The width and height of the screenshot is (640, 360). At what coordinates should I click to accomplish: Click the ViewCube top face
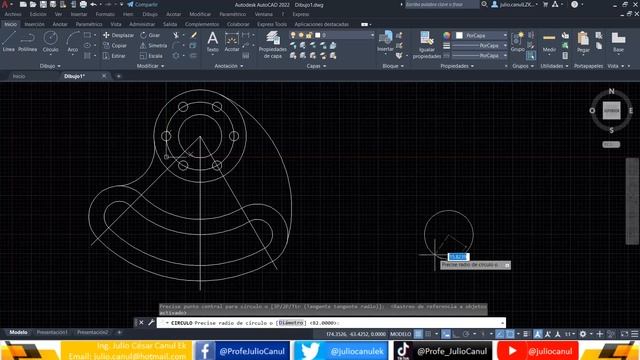point(611,110)
